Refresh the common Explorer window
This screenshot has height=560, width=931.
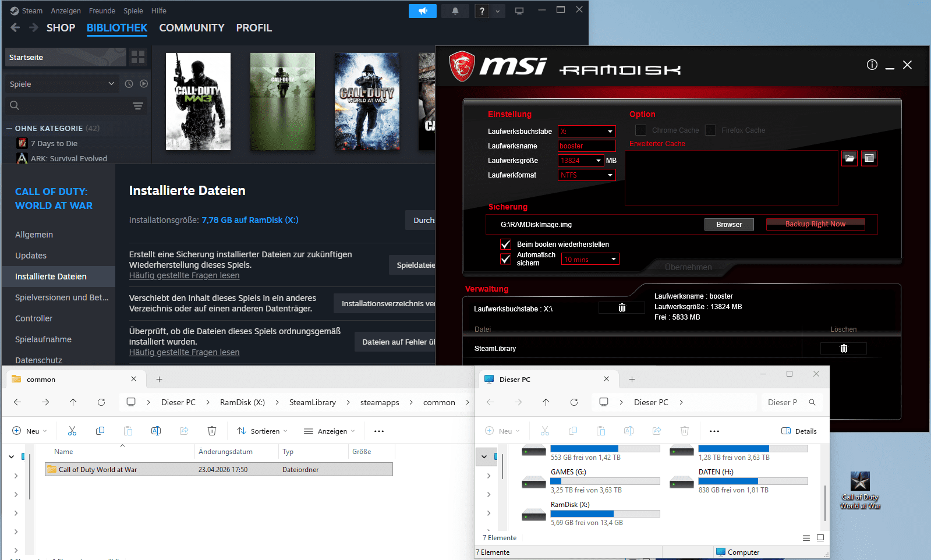(101, 402)
